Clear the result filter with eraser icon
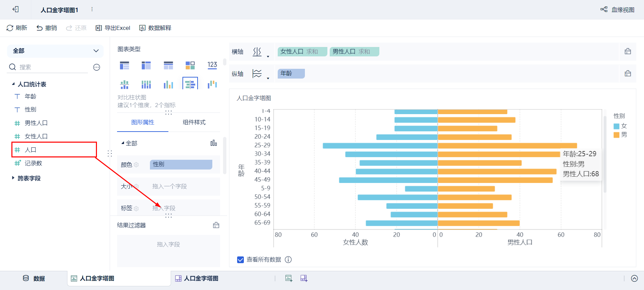Screen dimensions: 644x290 [x=216, y=225]
